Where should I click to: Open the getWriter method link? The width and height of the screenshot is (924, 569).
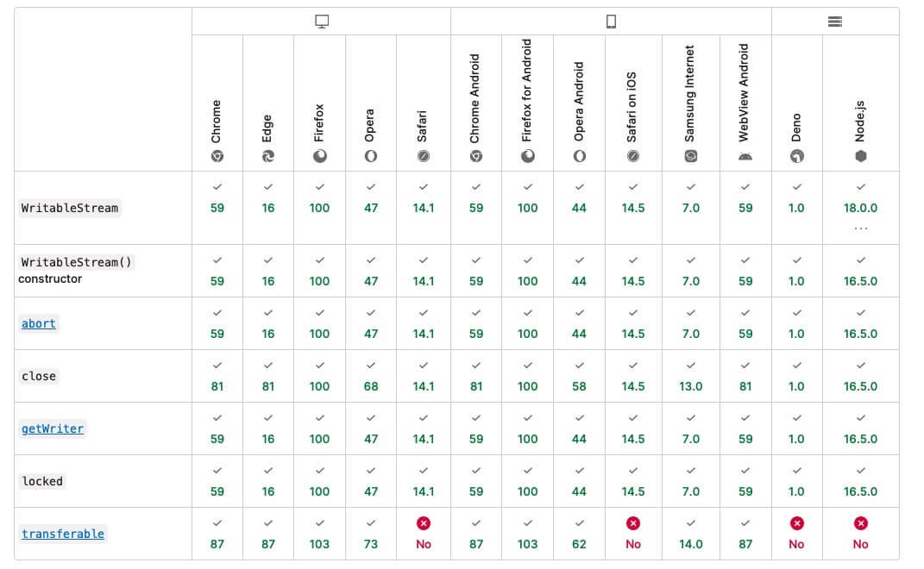pyautogui.click(x=53, y=428)
